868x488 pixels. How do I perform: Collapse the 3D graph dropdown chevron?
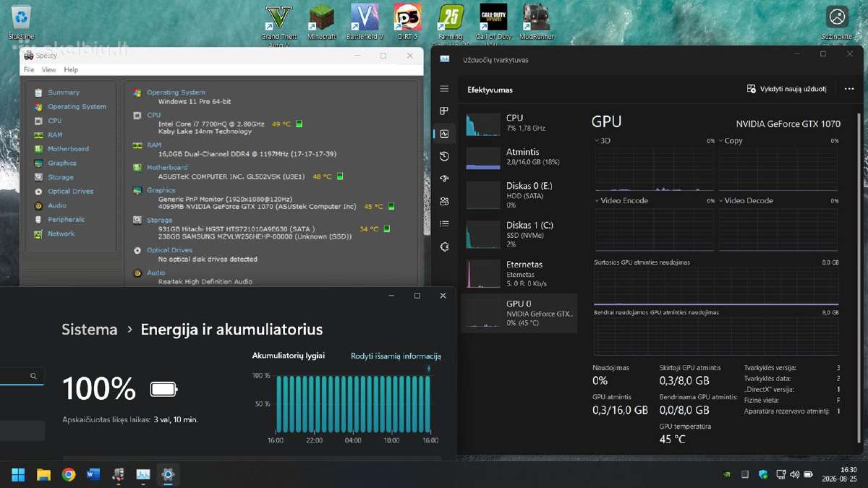tap(597, 141)
